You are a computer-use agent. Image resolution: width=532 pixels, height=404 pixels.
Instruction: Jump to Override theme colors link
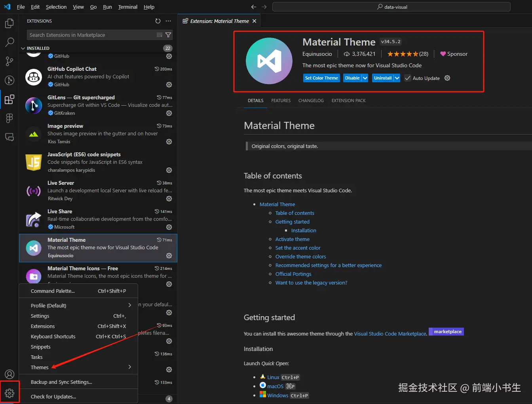point(301,256)
